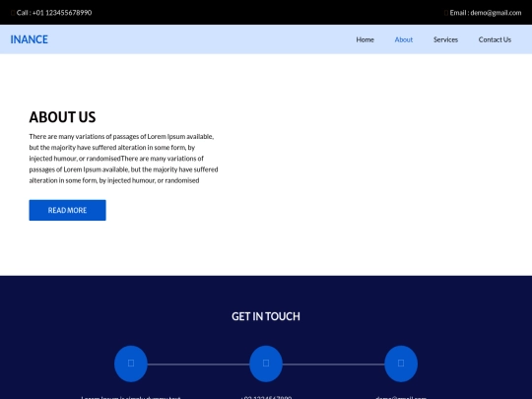Click the GET IN TOUCH heading
The image size is (532, 399).
coord(266,316)
